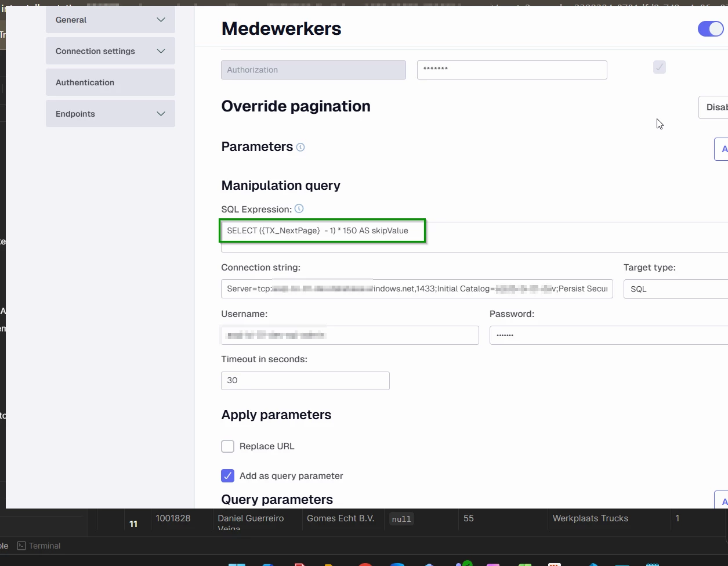
Task: Click the Apply parameters heading
Action: [x=276, y=415]
